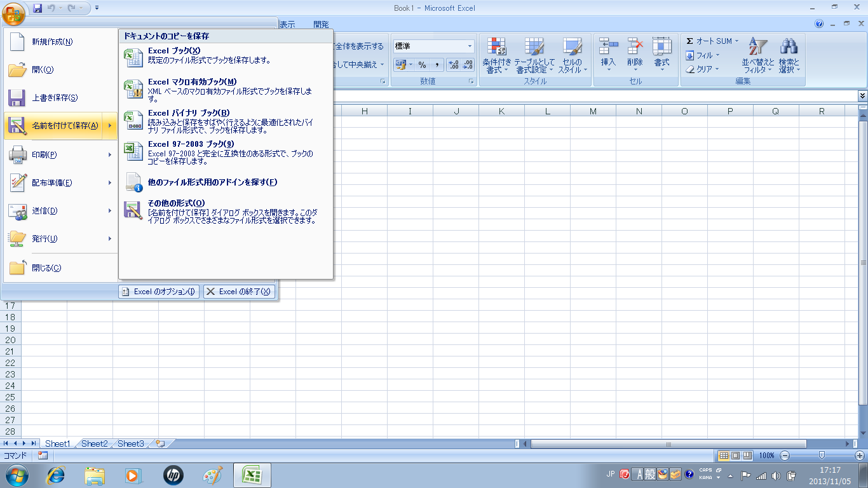Click the percent style icon
The image size is (868, 488).
(422, 65)
